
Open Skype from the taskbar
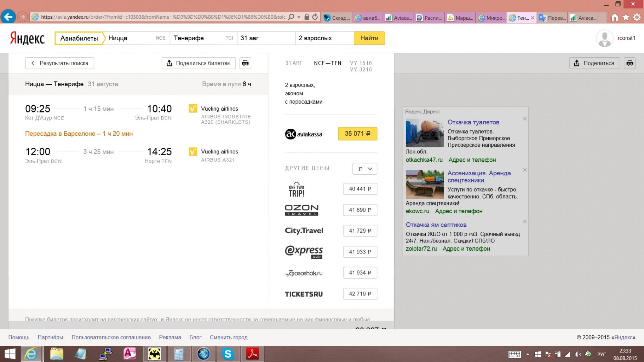228,354
